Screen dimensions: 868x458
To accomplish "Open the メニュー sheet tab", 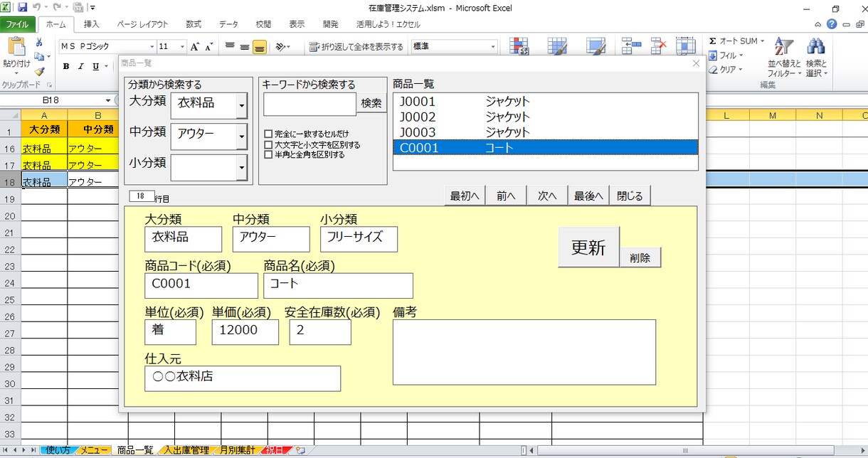I will click(x=94, y=450).
